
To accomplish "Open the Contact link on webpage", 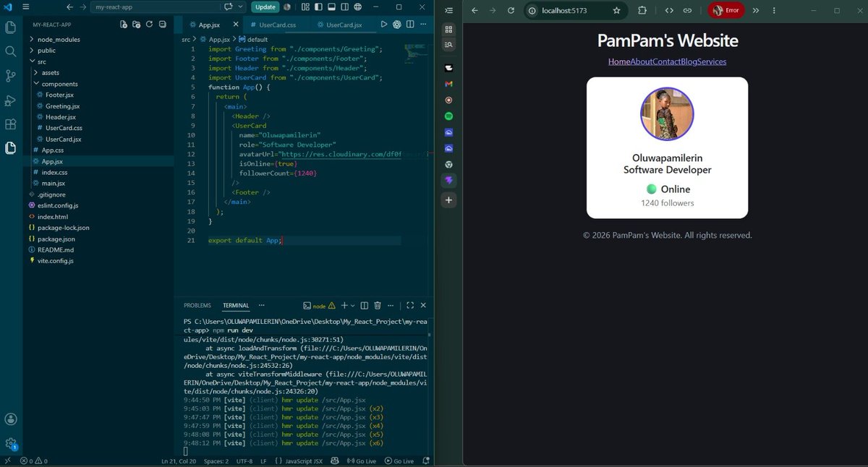I will coord(666,61).
